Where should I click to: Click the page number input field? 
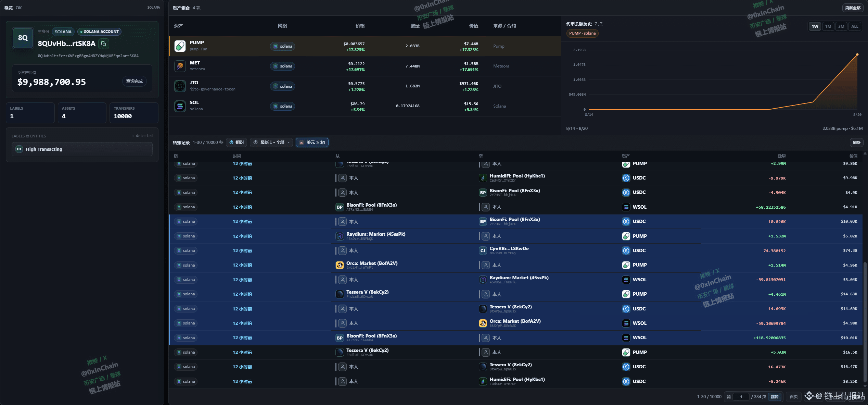[x=741, y=397]
